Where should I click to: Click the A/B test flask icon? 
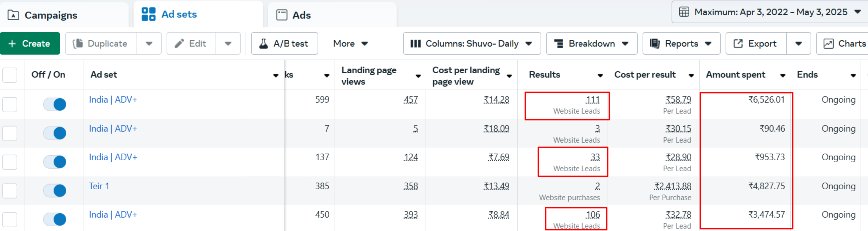(263, 44)
